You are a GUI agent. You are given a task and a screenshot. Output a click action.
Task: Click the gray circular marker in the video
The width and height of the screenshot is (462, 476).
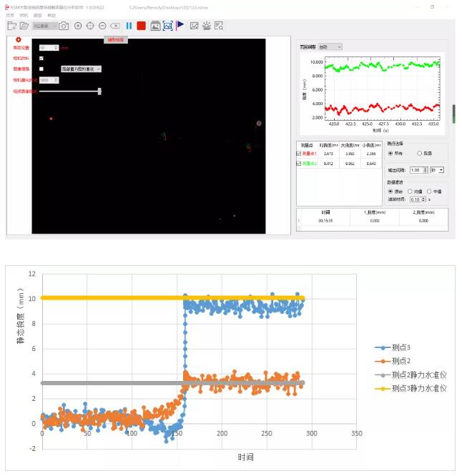(259, 123)
